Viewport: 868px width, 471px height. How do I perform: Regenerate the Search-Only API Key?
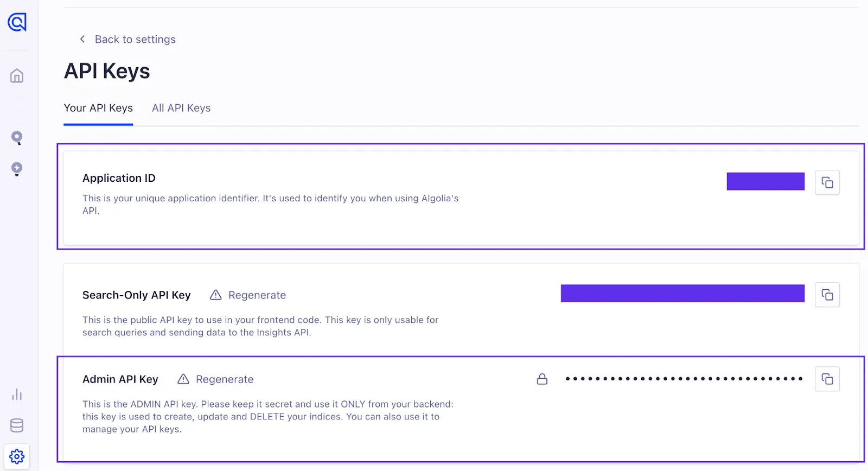pos(257,295)
